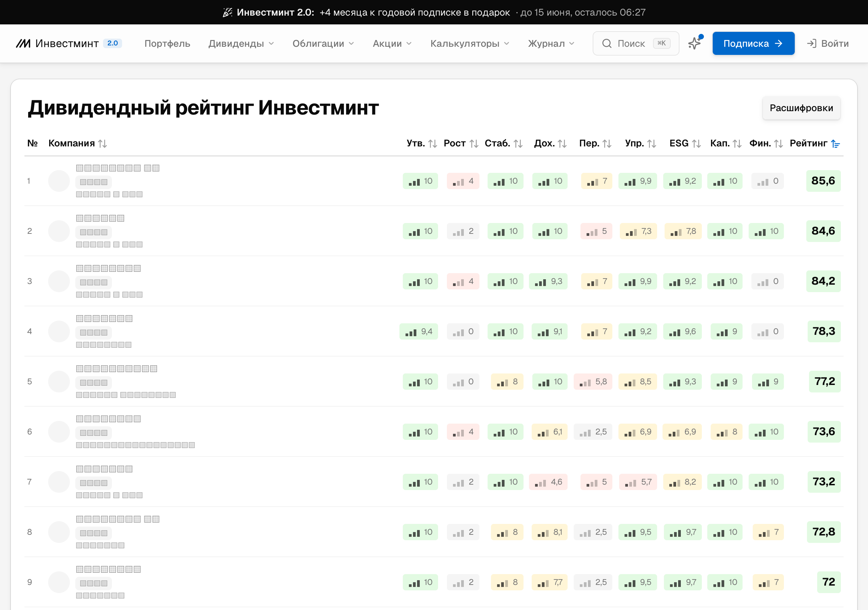Open the Расшифровки button
Image resolution: width=868 pixels, height=610 pixels.
point(801,108)
